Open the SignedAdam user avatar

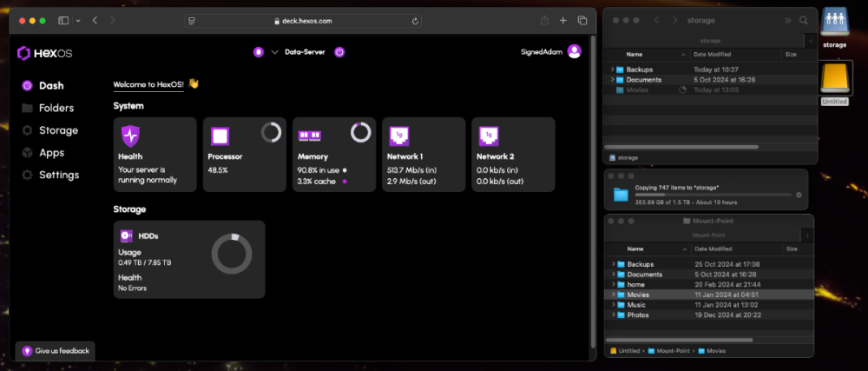click(x=574, y=51)
